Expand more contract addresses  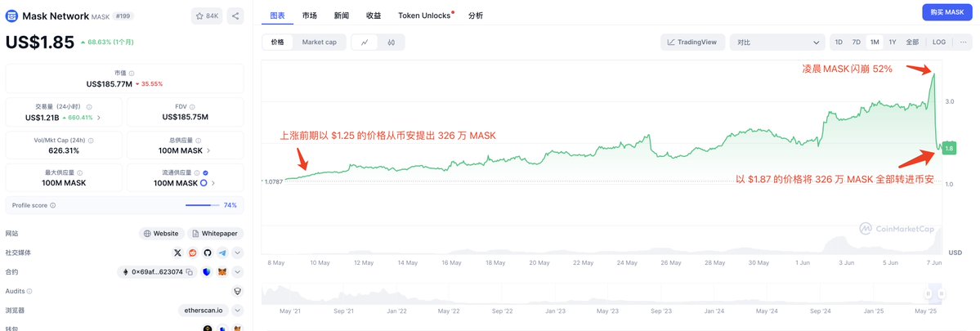238,272
